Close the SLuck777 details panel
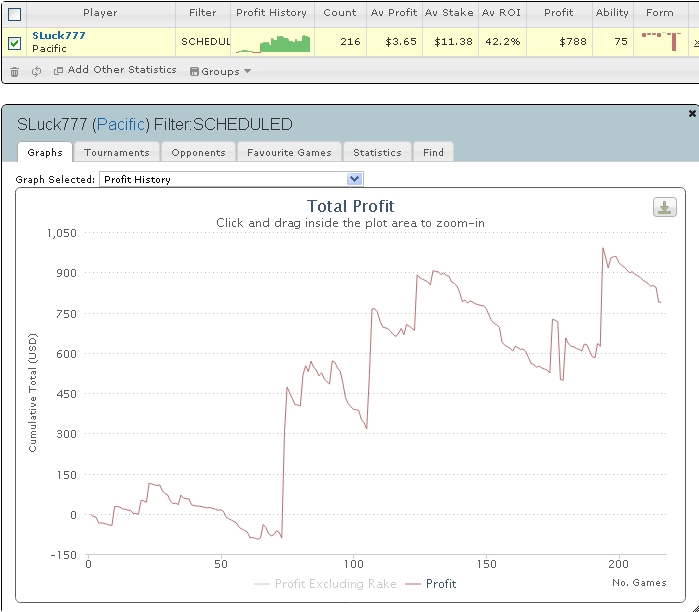699x612 pixels. pyautogui.click(x=692, y=114)
